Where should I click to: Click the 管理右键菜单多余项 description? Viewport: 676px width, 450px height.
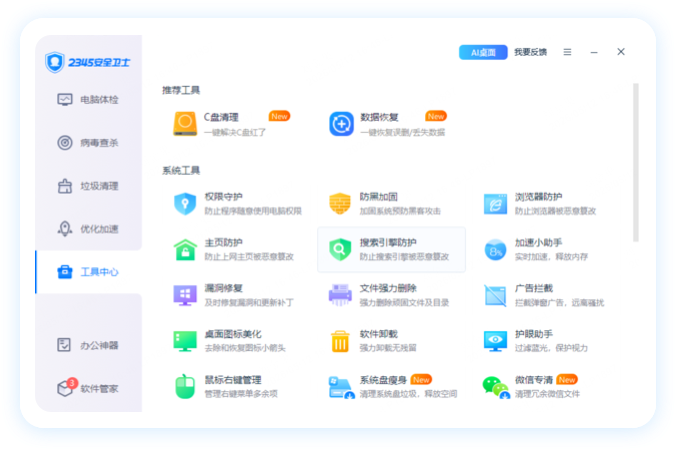coord(241,394)
